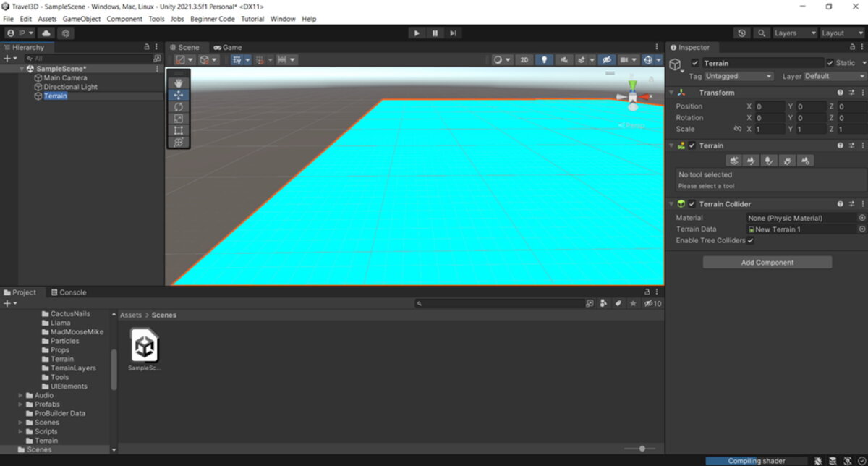Open the Terrain component more options menu
This screenshot has width=868, height=466.
tap(862, 145)
